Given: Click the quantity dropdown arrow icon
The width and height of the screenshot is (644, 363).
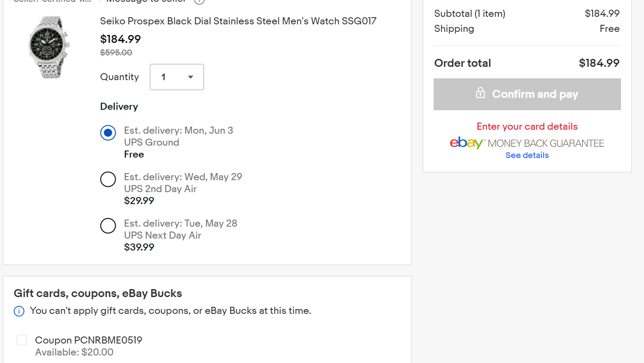Looking at the screenshot, I should (190, 77).
